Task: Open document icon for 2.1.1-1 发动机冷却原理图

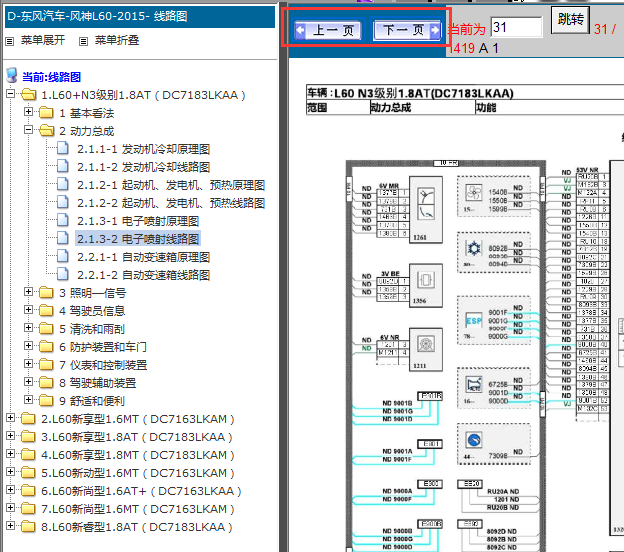Action: click(62, 148)
